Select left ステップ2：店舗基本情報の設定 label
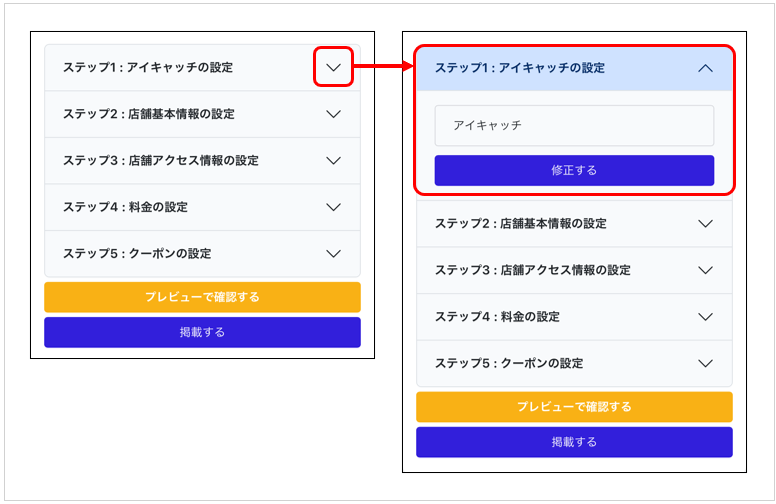 pos(148,114)
